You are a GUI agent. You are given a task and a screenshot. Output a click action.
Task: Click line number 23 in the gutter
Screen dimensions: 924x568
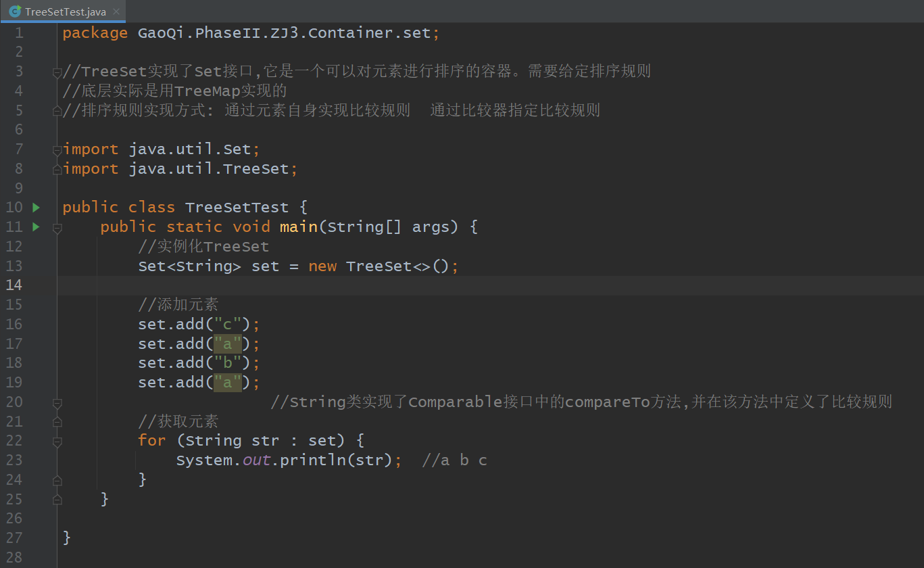[14, 460]
